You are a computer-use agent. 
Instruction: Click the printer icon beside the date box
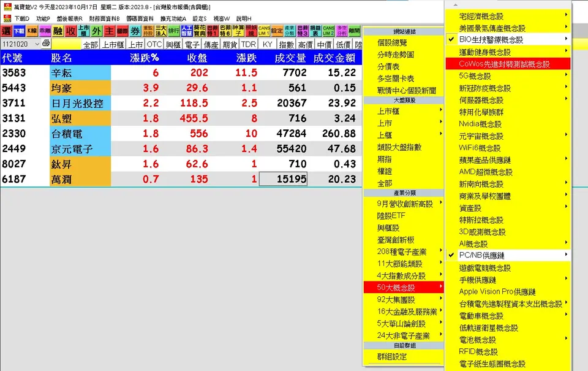pyautogui.click(x=46, y=43)
